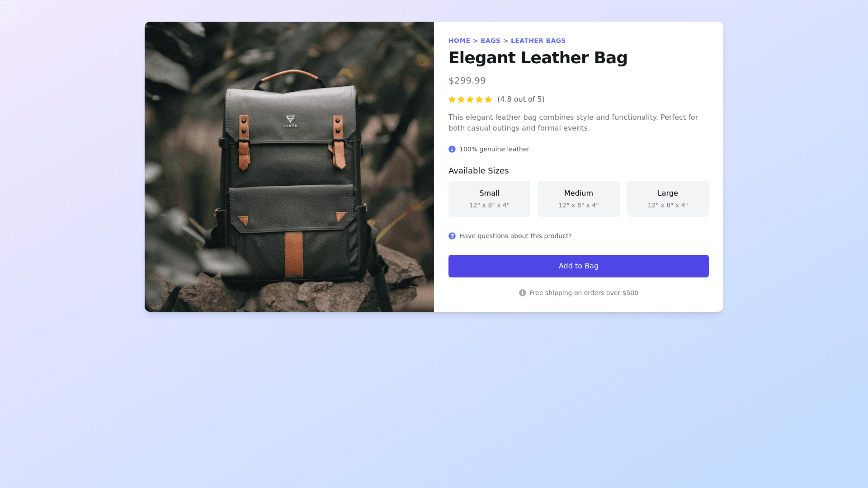Select the Small size option

pyautogui.click(x=489, y=199)
